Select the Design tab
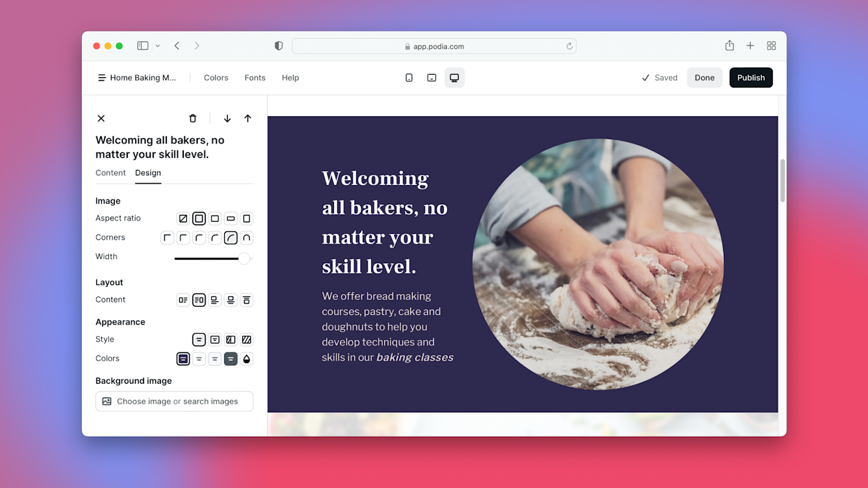Image resolution: width=868 pixels, height=488 pixels. [x=148, y=173]
